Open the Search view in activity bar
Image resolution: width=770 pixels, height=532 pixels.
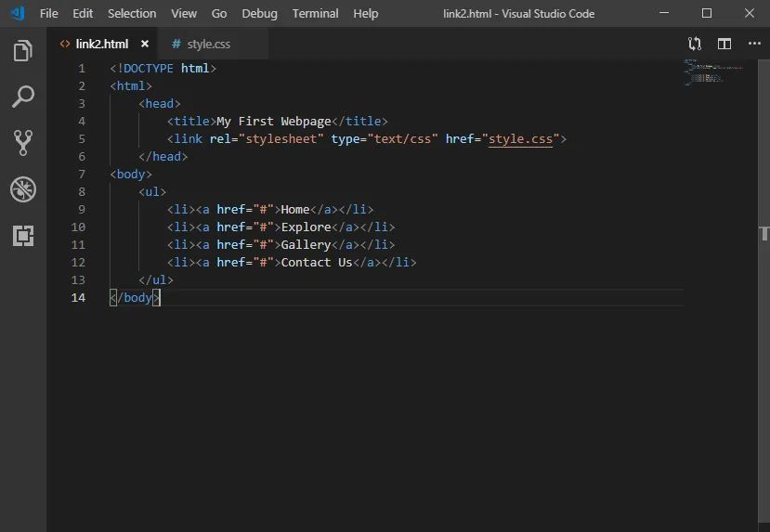tap(22, 97)
